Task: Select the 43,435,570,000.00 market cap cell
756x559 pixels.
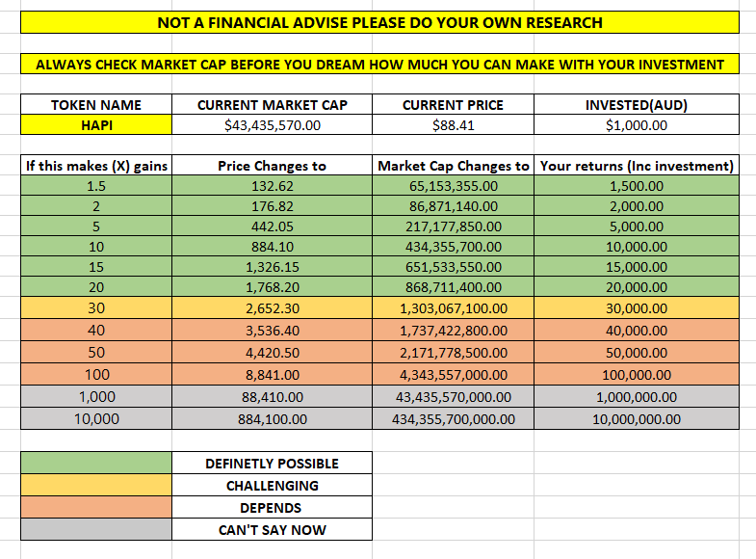Action: [453, 396]
